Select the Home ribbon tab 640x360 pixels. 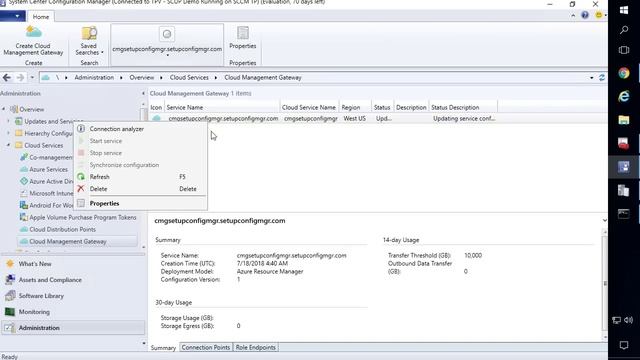pyautogui.click(x=41, y=17)
